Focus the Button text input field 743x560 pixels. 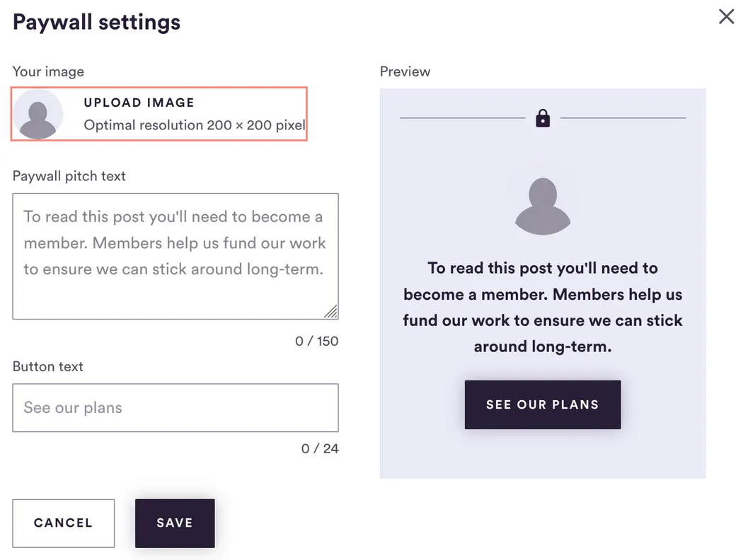coord(175,407)
